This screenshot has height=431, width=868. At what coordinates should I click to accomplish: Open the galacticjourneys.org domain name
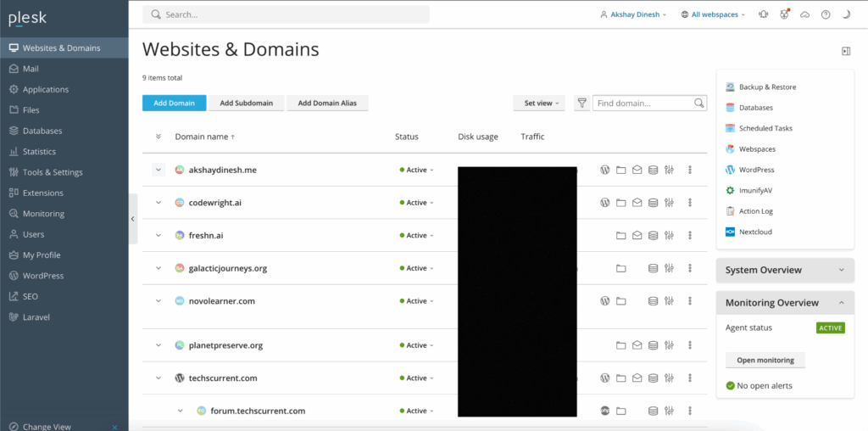coord(227,268)
